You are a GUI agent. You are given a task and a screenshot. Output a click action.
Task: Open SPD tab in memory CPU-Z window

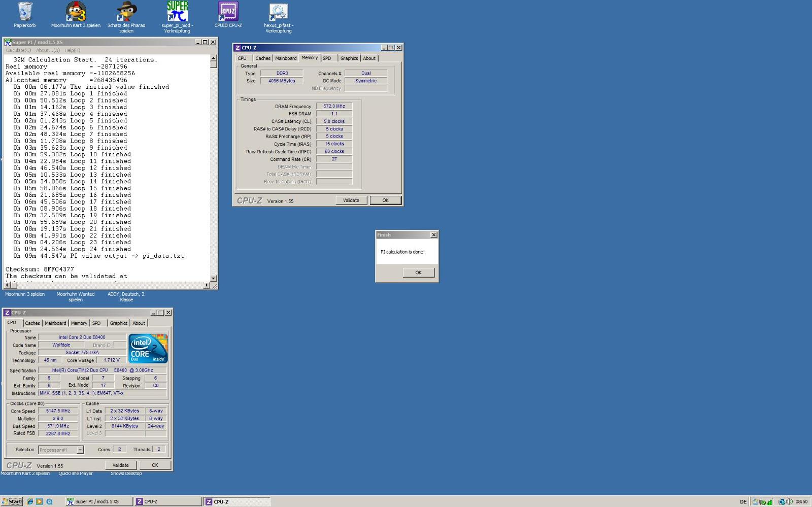(327, 58)
